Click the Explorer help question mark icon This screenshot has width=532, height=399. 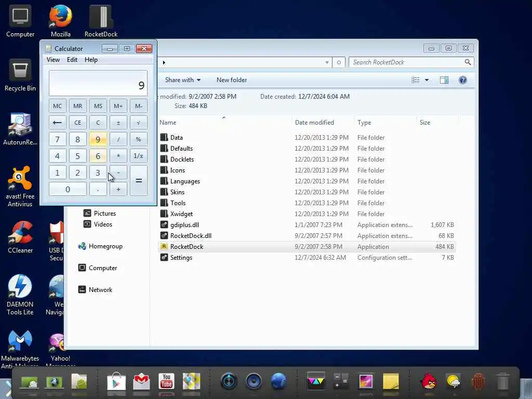coord(463,80)
